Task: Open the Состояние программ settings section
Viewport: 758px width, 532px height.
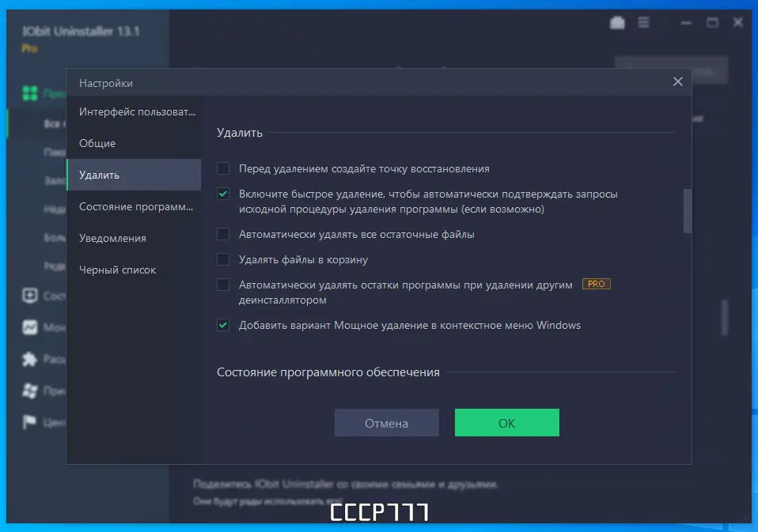Action: coord(134,206)
